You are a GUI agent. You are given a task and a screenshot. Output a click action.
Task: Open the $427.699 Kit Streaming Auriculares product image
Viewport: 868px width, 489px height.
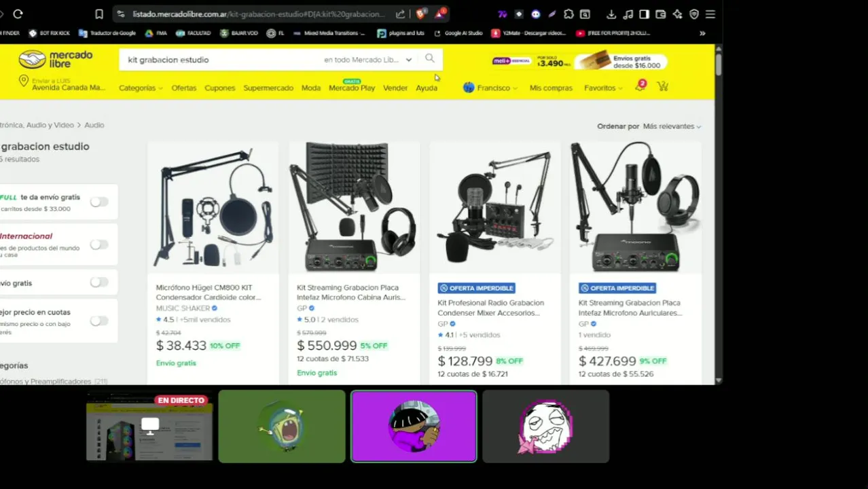[636, 207]
